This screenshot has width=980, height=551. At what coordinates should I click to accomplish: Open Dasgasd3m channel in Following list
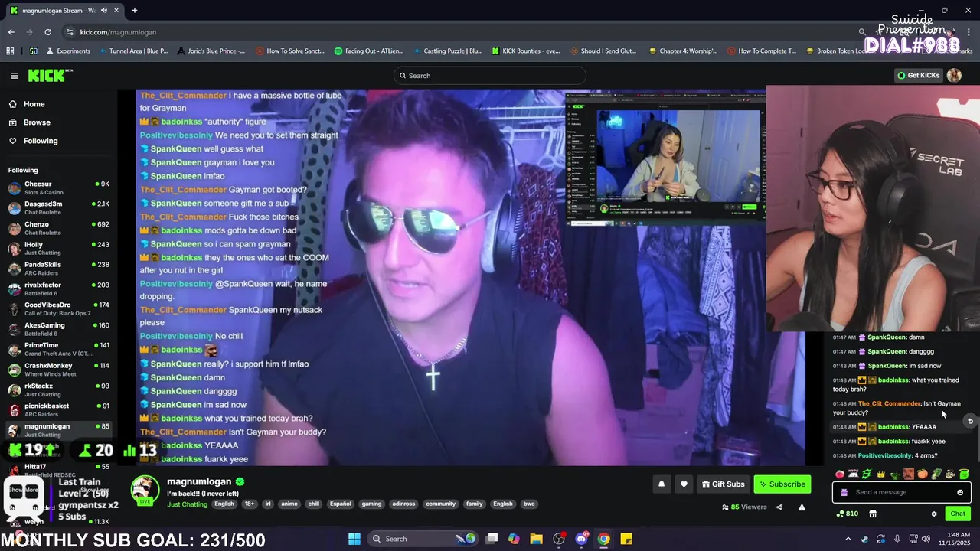click(59, 208)
